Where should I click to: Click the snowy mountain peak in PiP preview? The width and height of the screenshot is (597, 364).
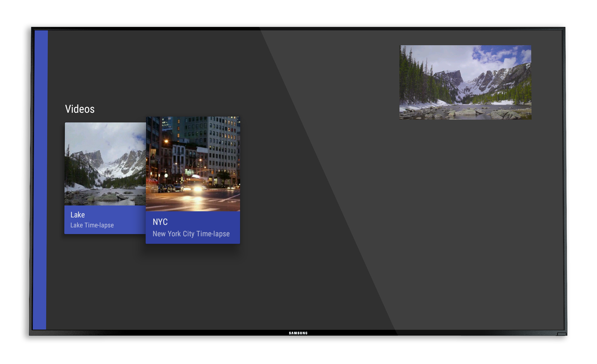[x=452, y=74]
